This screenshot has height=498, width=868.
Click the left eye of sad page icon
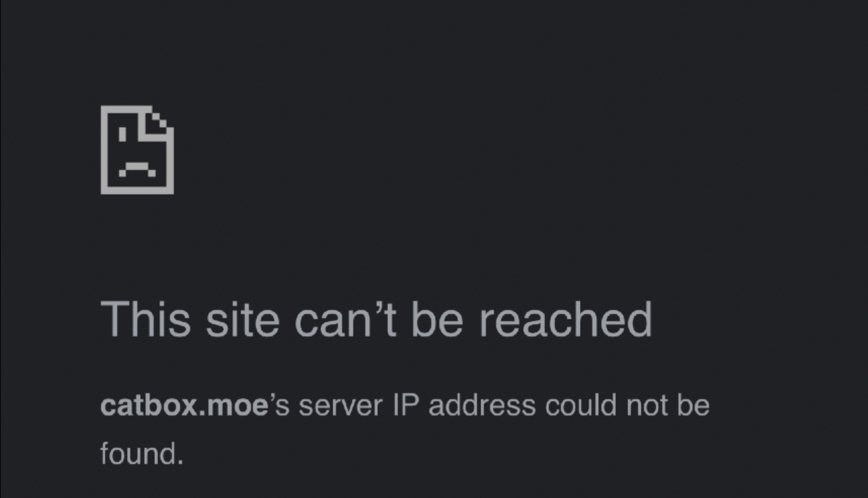tap(123, 135)
